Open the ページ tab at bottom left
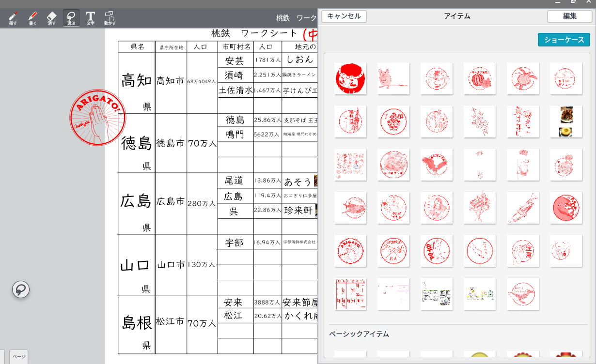The width and height of the screenshot is (596, 364). point(19,356)
